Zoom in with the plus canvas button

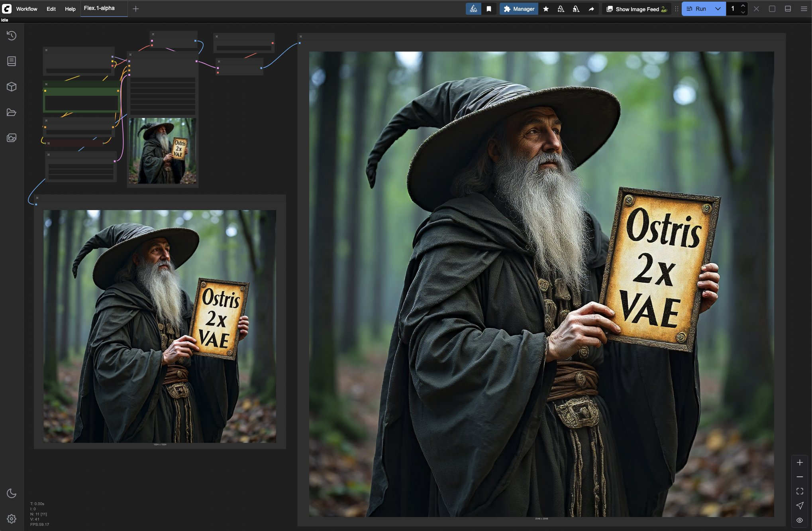pos(800,462)
